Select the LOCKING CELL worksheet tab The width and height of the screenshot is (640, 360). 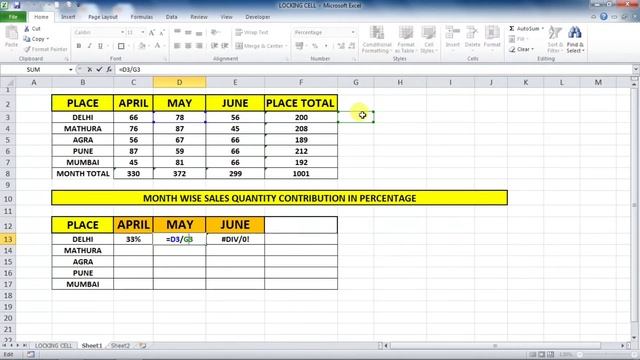53,346
